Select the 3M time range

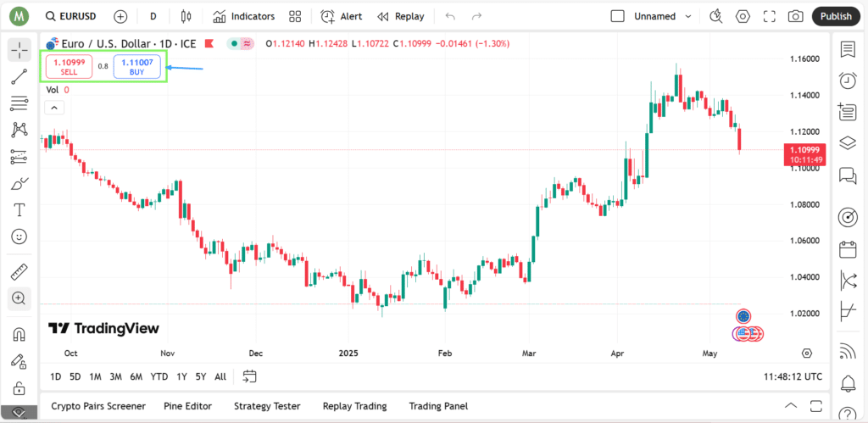coord(115,376)
